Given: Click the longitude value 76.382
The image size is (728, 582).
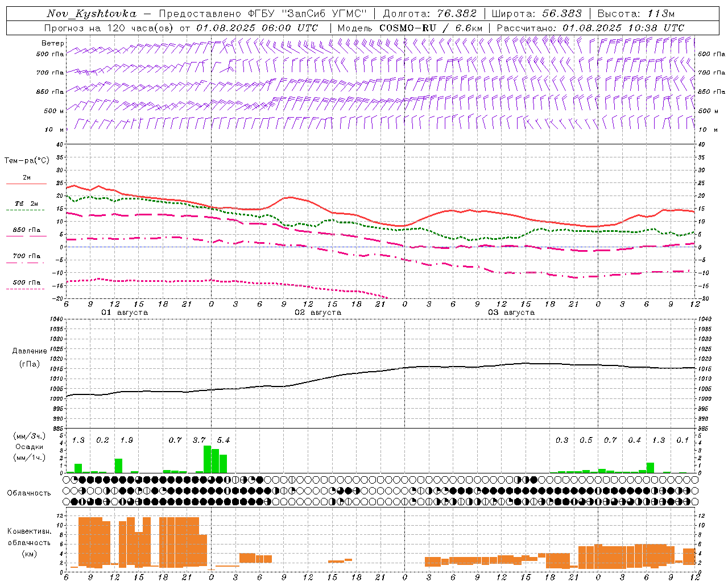Looking at the screenshot, I should [x=457, y=14].
